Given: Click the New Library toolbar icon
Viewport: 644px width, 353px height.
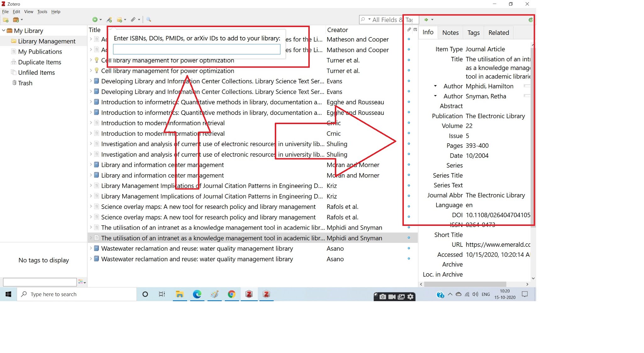Looking at the screenshot, I should point(16,20).
